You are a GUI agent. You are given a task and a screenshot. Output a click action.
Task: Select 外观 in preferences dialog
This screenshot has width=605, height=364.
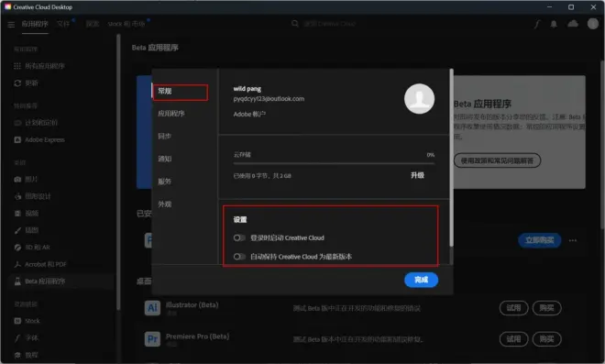pos(164,204)
